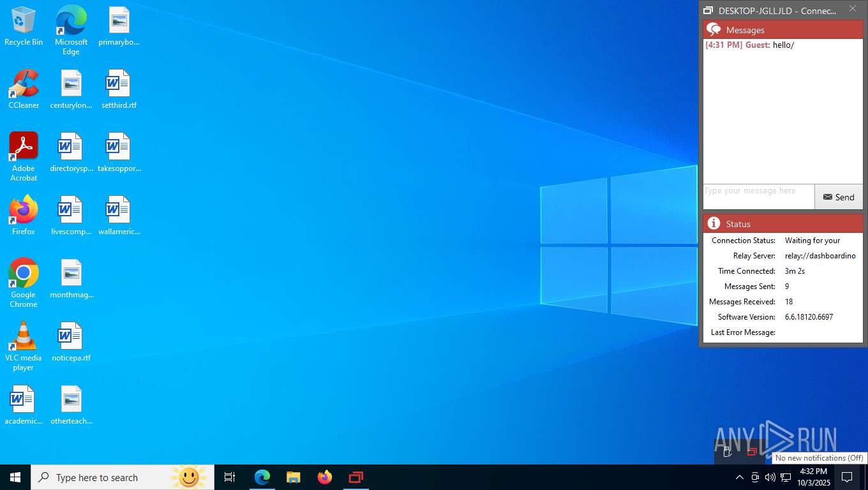Select the primarybo... image file
This screenshot has height=490, width=868.
[x=119, y=27]
